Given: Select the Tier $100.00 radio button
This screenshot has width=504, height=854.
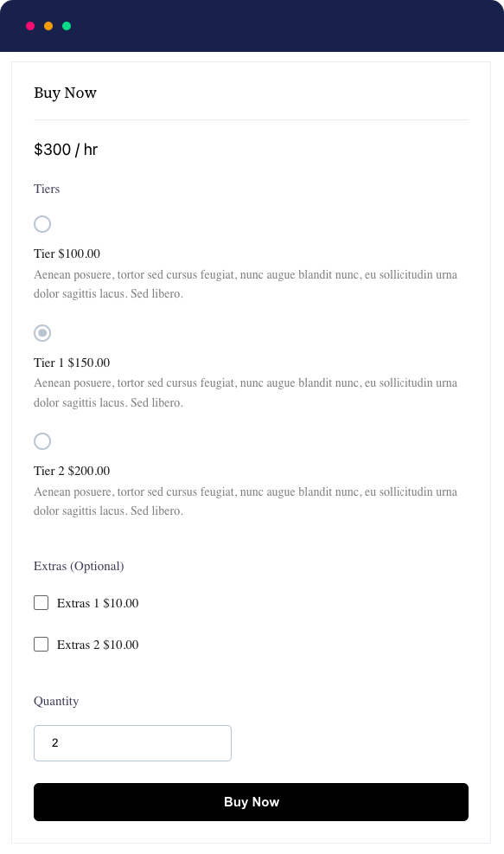Looking at the screenshot, I should pos(41,224).
